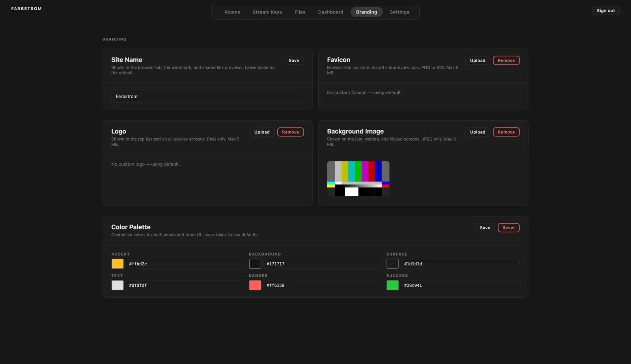Click 'No custom favicon — using default.' text
Image resolution: width=631 pixels, height=364 pixels.
[364, 93]
